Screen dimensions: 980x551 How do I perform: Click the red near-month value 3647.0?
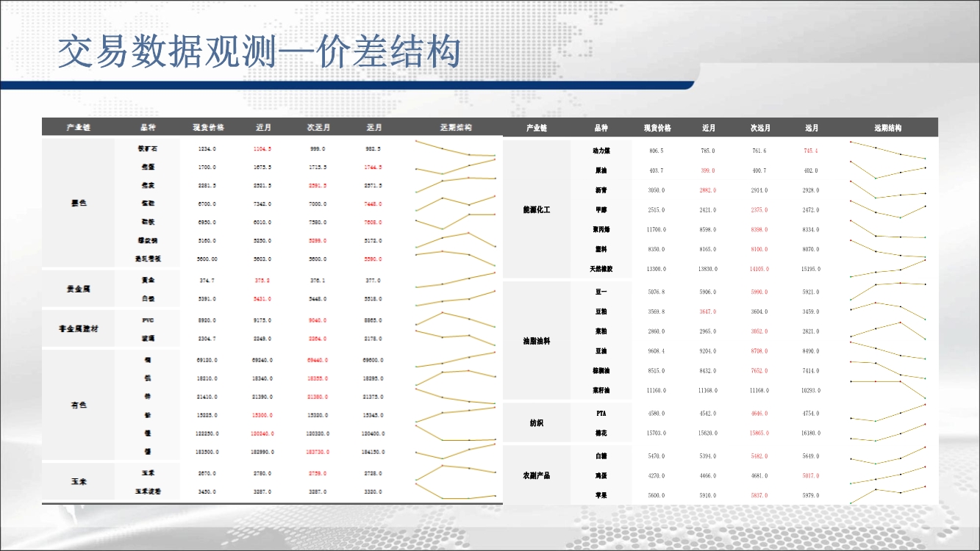pos(708,311)
